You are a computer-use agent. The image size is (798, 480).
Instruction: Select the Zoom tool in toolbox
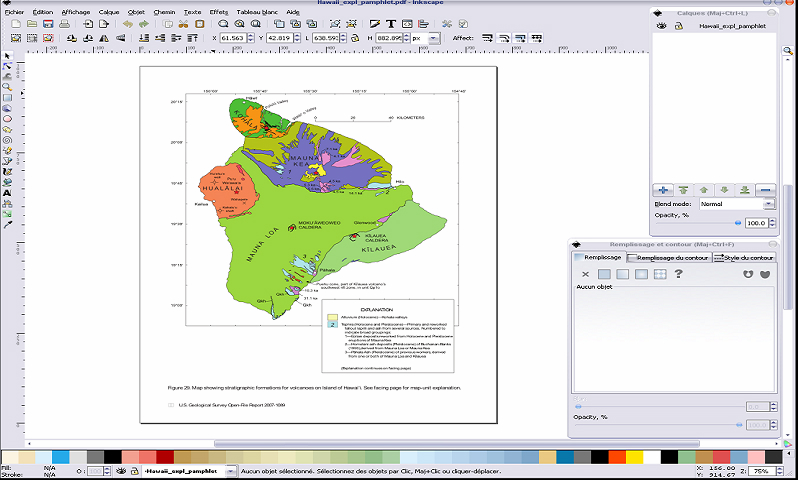click(x=7, y=87)
